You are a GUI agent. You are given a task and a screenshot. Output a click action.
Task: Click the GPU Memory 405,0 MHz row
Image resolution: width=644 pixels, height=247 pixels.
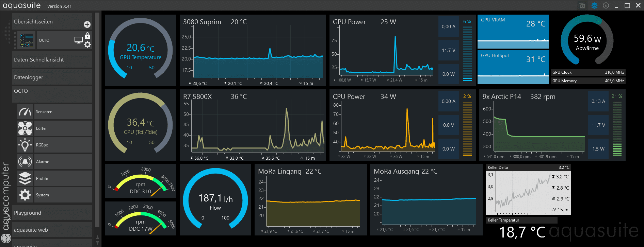[x=588, y=81]
